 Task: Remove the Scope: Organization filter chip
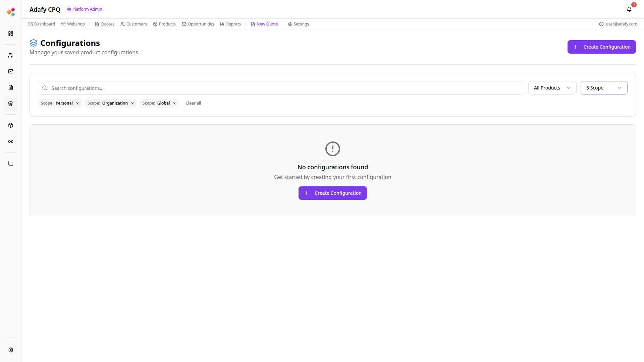[x=132, y=103]
